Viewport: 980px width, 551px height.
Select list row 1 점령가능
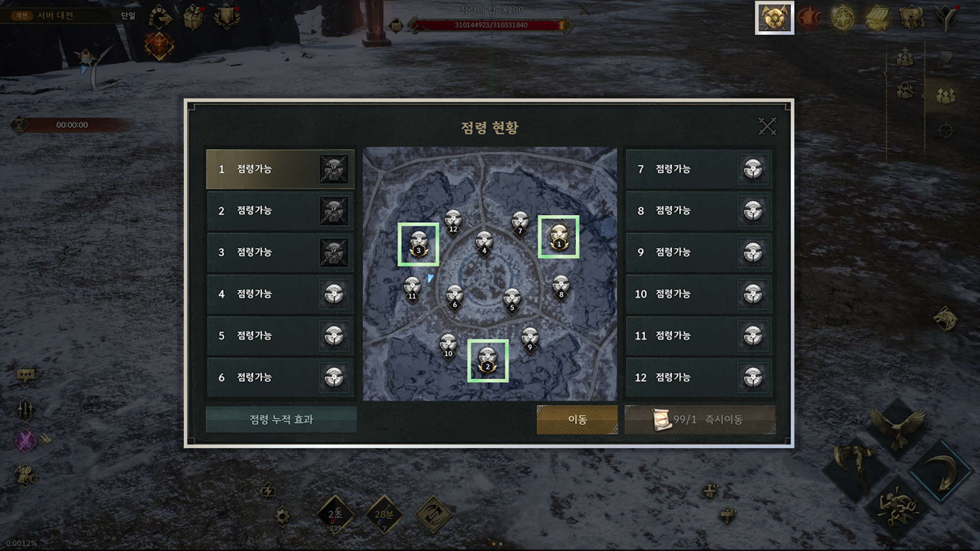click(x=280, y=169)
